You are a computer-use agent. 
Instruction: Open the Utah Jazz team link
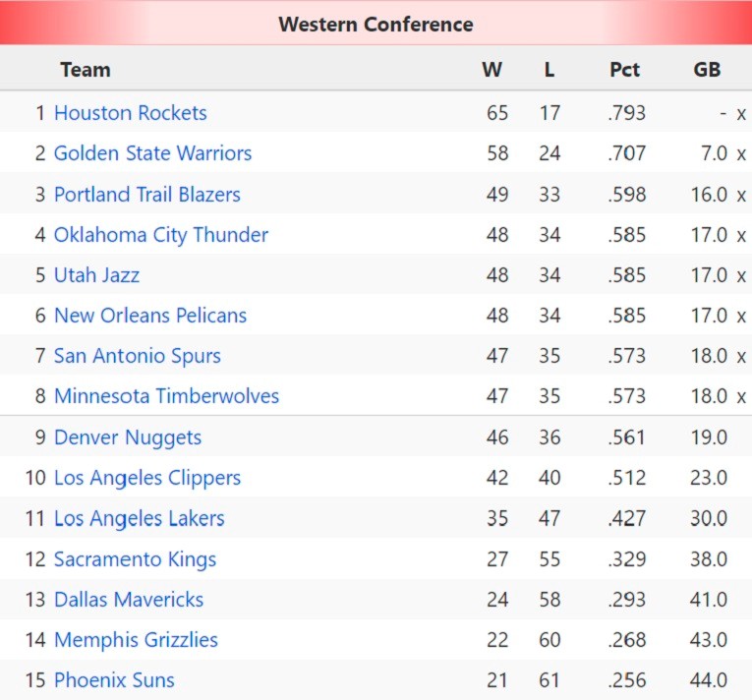coord(96,275)
